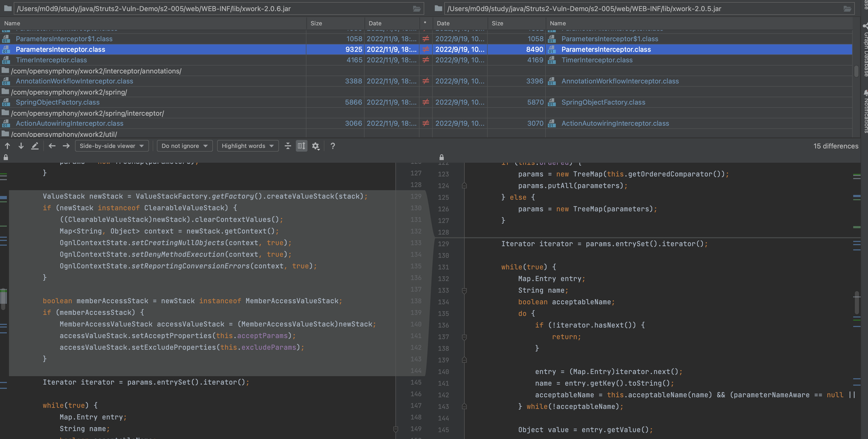Click folder icon before xwork-2.0.5.jar path
The width and height of the screenshot is (868, 439).
[x=438, y=8]
